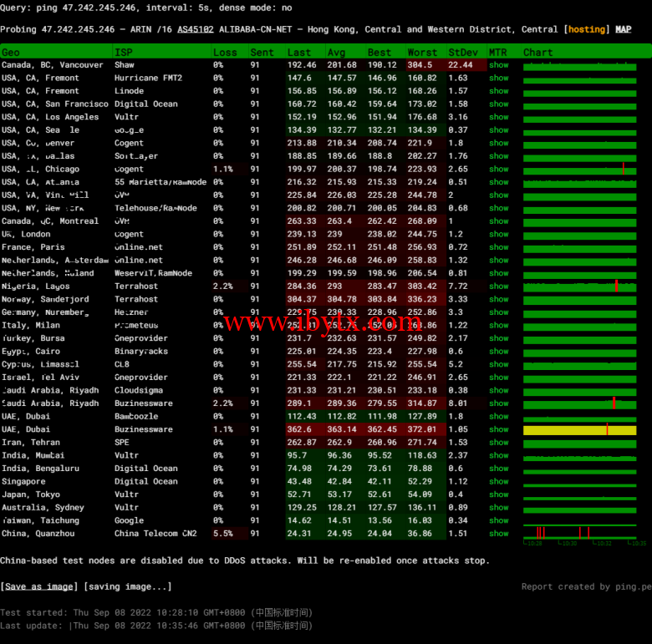Click the Loss column header

(225, 53)
